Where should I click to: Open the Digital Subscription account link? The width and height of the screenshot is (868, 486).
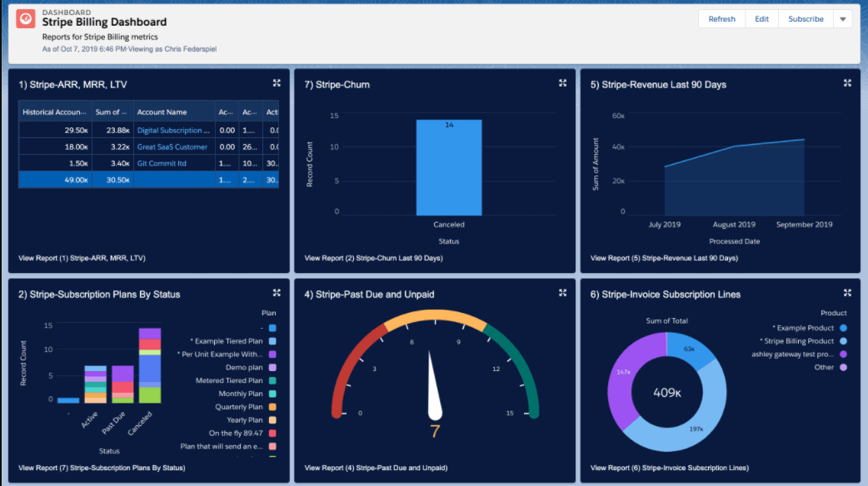point(173,131)
